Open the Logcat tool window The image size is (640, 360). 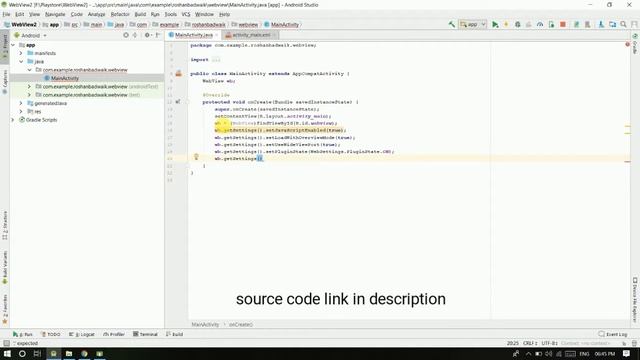(82, 334)
